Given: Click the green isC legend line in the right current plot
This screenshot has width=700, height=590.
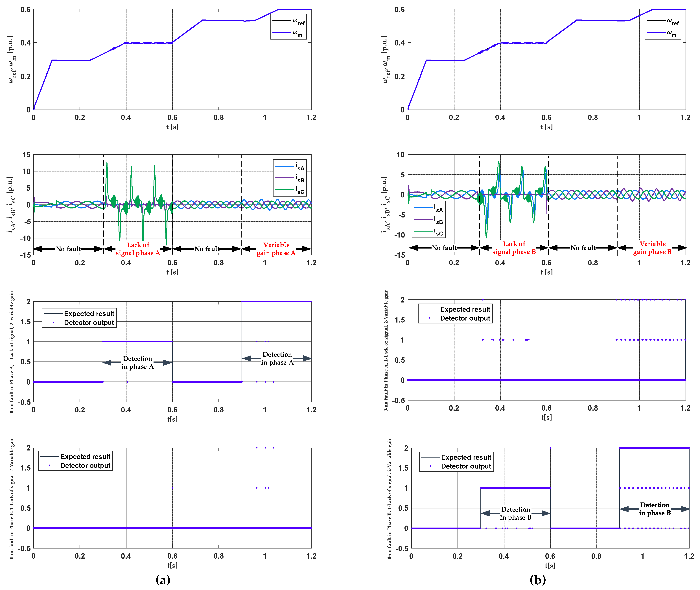Looking at the screenshot, I should click(423, 231).
